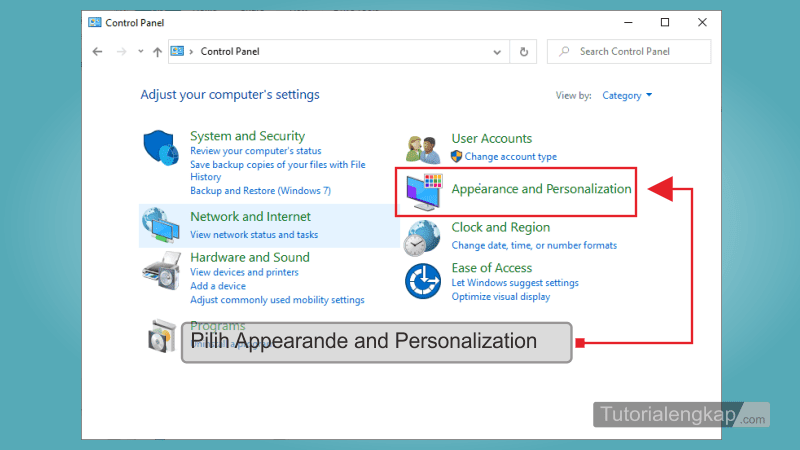Click the search magnifier icon

[x=564, y=51]
